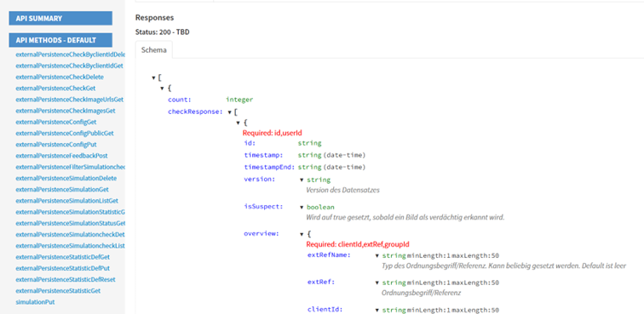
Task: Open externalPersistenceCheckDelete method link
Action: (60, 77)
